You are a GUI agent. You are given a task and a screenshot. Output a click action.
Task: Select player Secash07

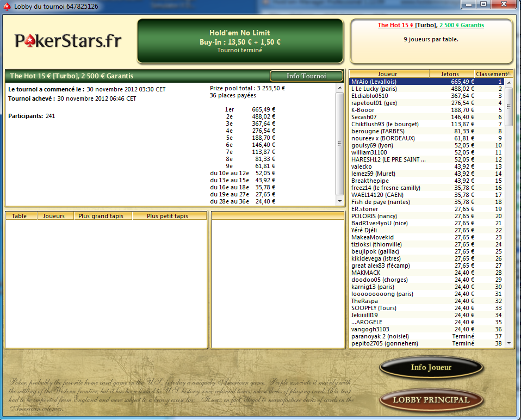click(x=427, y=117)
